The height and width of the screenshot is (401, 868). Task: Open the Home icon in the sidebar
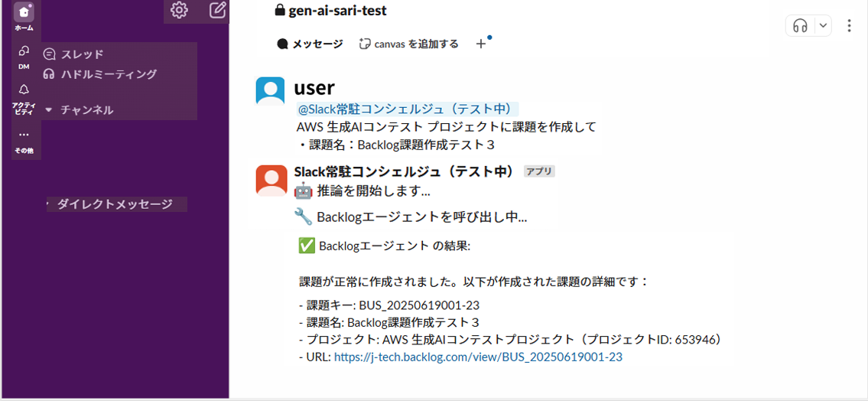coord(24,12)
